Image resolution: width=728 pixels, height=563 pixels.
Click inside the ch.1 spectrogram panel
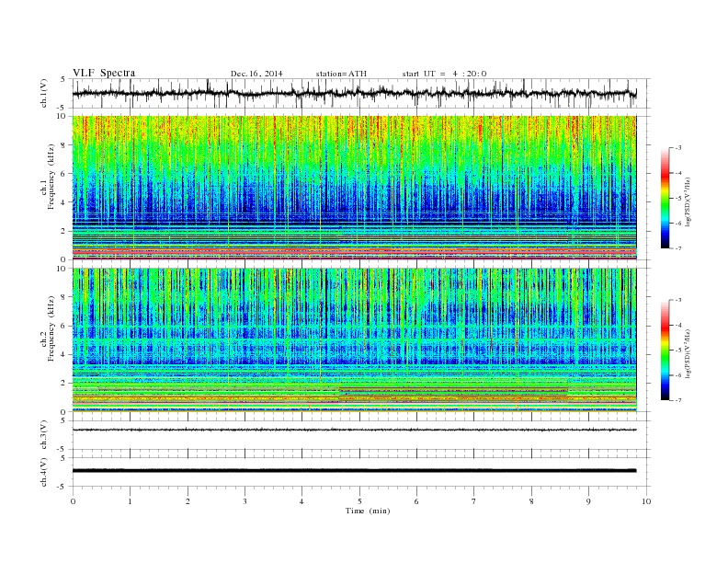[x=354, y=188]
